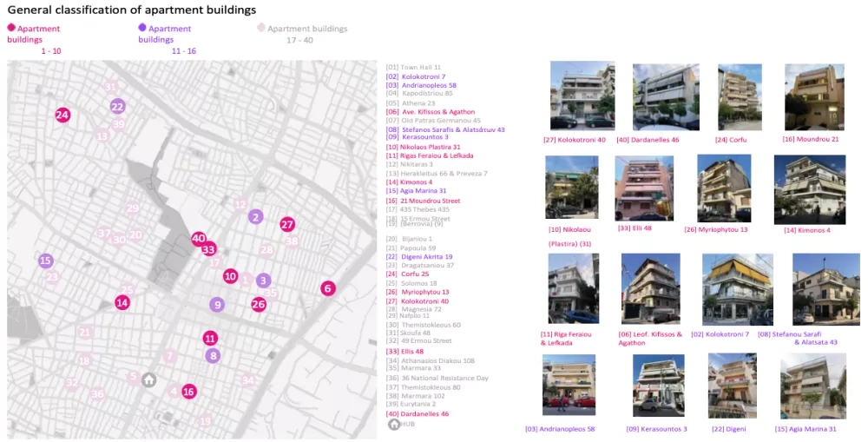The height and width of the screenshot is (442, 868).
Task: Click the pink map marker 27
Action: click(286, 224)
